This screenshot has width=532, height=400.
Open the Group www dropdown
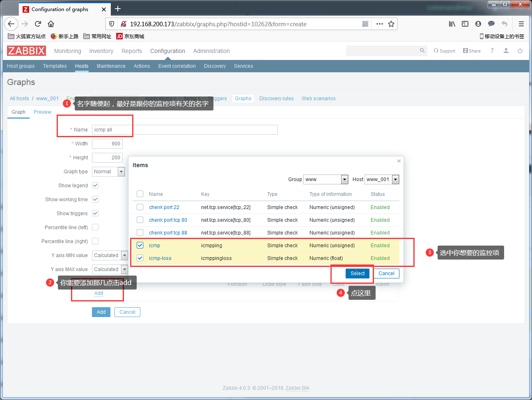tap(326, 179)
